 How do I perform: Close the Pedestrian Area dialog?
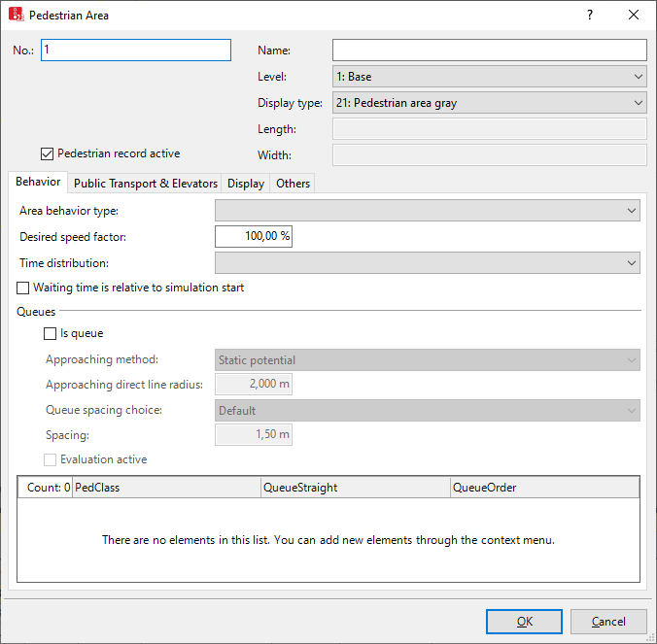click(634, 16)
